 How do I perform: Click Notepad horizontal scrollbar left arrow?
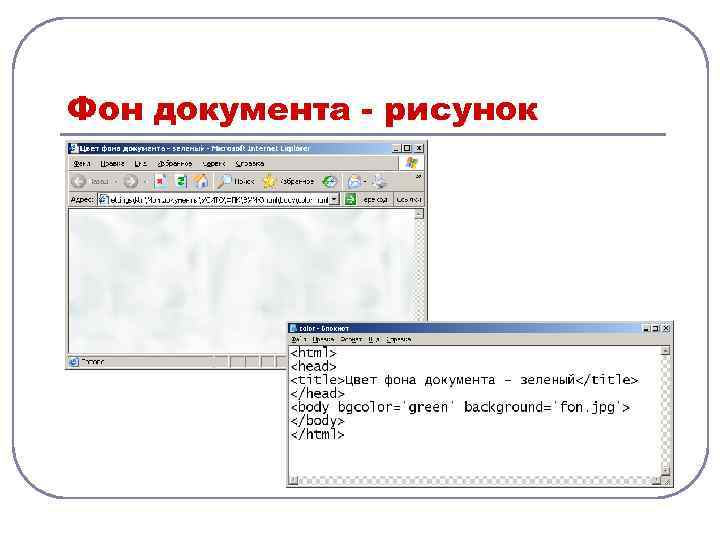[294, 481]
